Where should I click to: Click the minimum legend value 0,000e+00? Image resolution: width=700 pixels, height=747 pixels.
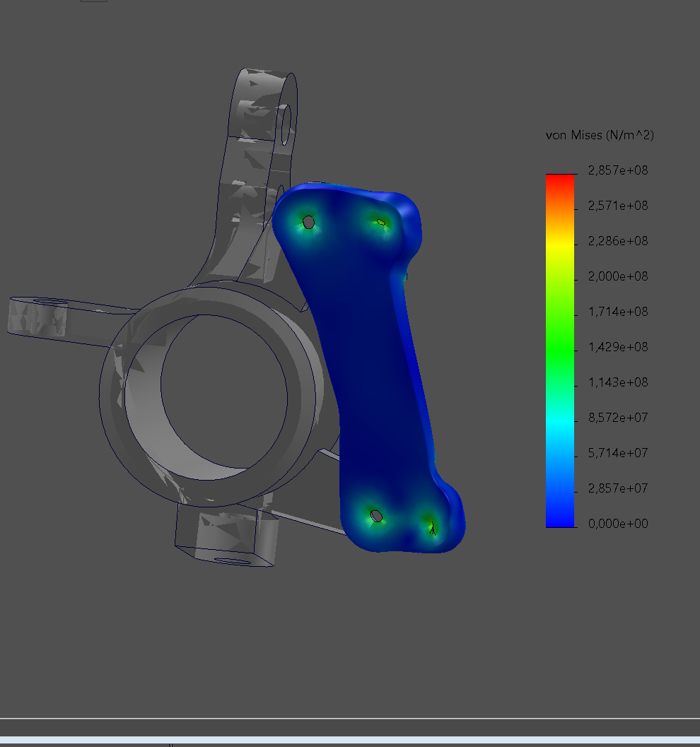618,524
